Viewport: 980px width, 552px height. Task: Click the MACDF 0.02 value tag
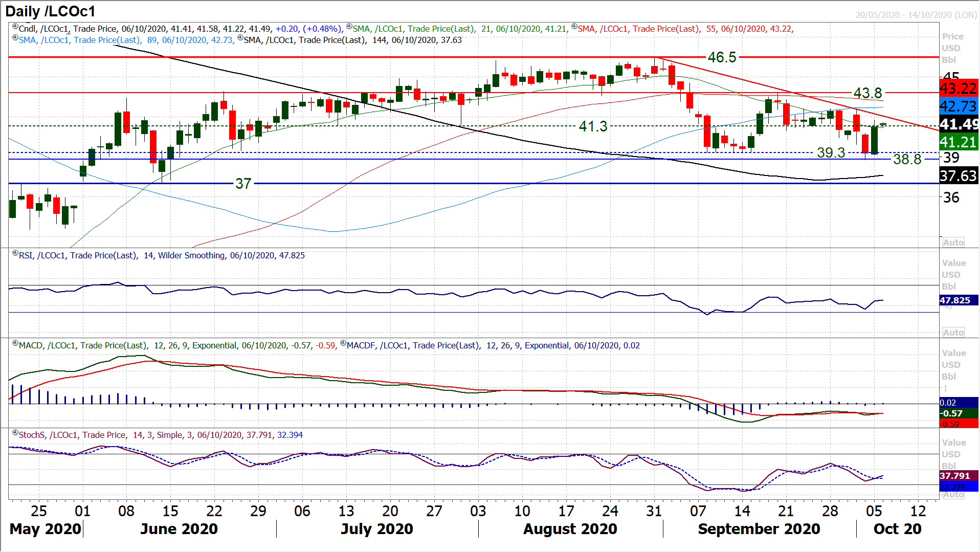[959, 403]
